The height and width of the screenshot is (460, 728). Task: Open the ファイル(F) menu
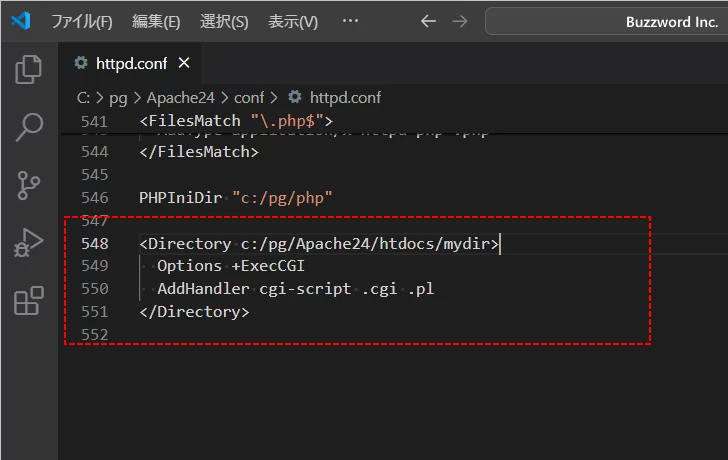pyautogui.click(x=82, y=21)
